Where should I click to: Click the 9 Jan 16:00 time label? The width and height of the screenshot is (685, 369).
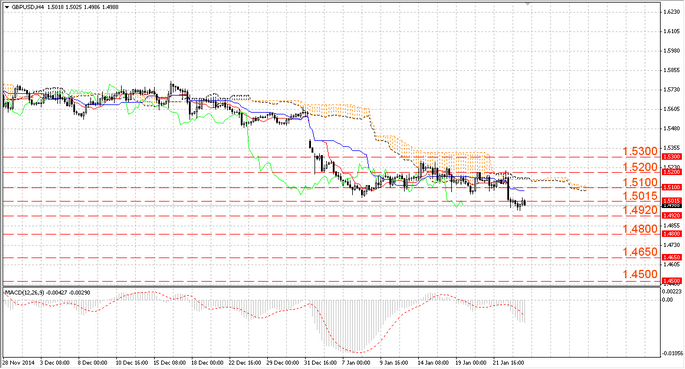pos(394,363)
